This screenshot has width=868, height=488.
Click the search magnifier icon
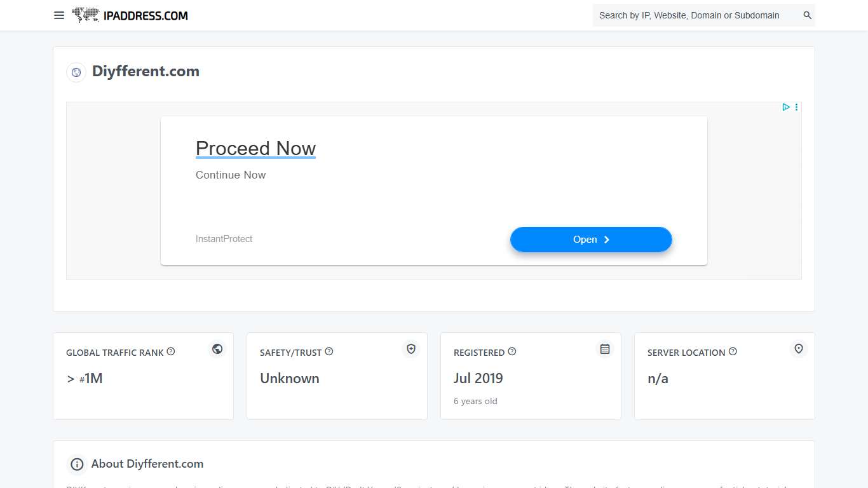[806, 15]
